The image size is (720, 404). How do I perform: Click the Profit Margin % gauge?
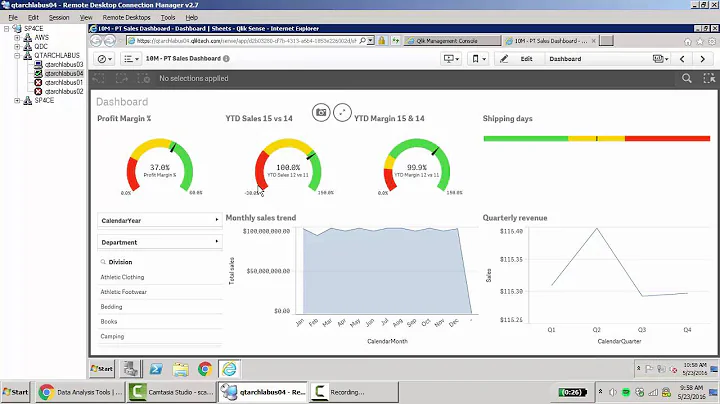(160, 166)
